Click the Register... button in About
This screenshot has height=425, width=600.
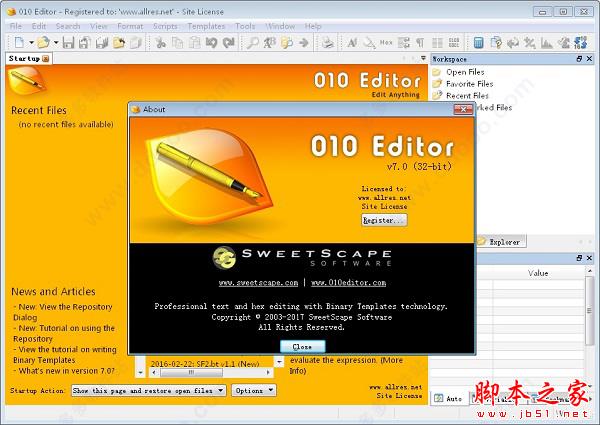[384, 220]
